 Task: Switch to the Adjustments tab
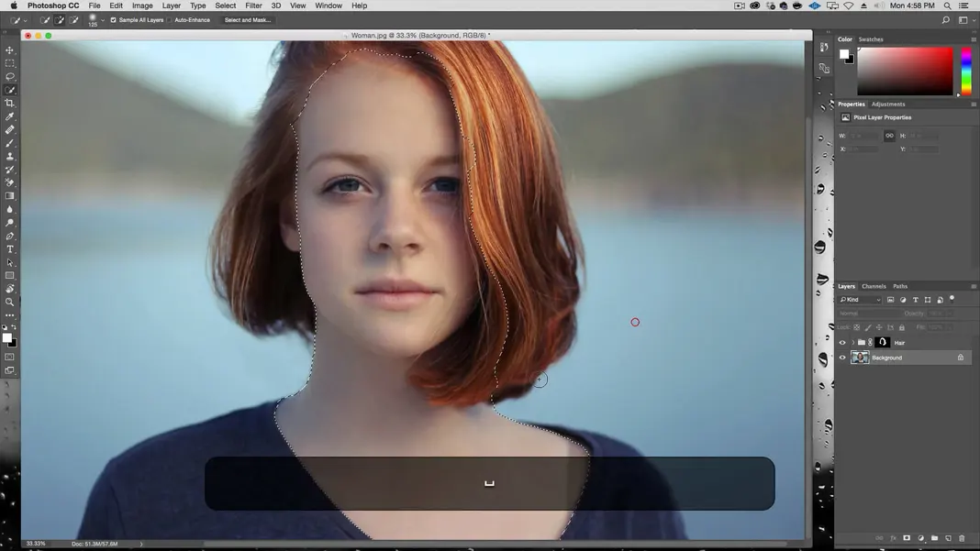888,105
